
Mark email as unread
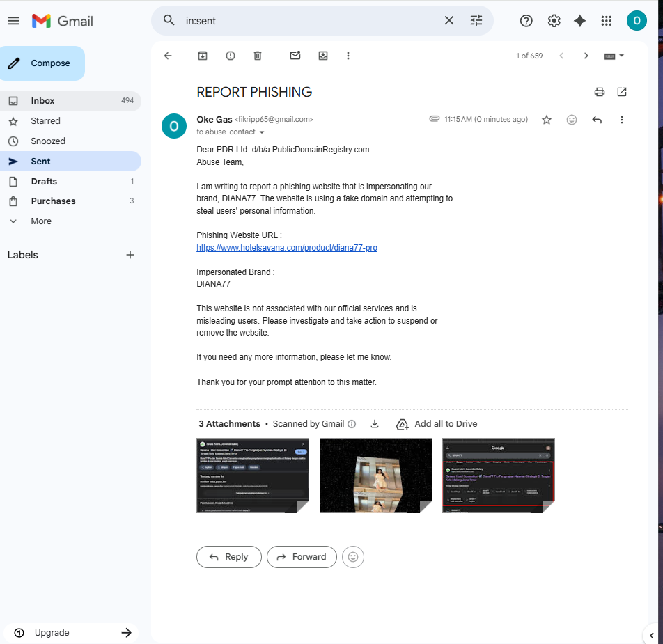tap(295, 56)
